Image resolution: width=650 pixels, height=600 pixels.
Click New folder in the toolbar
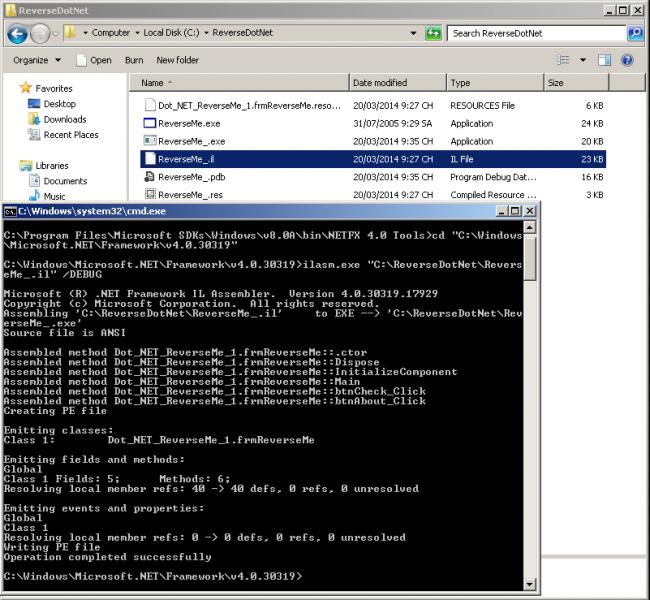(x=177, y=60)
